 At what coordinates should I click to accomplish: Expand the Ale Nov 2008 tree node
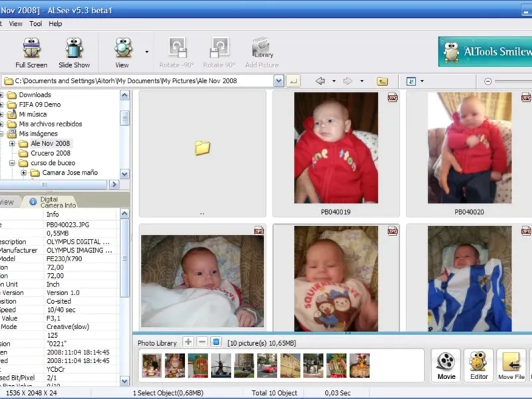click(12, 144)
